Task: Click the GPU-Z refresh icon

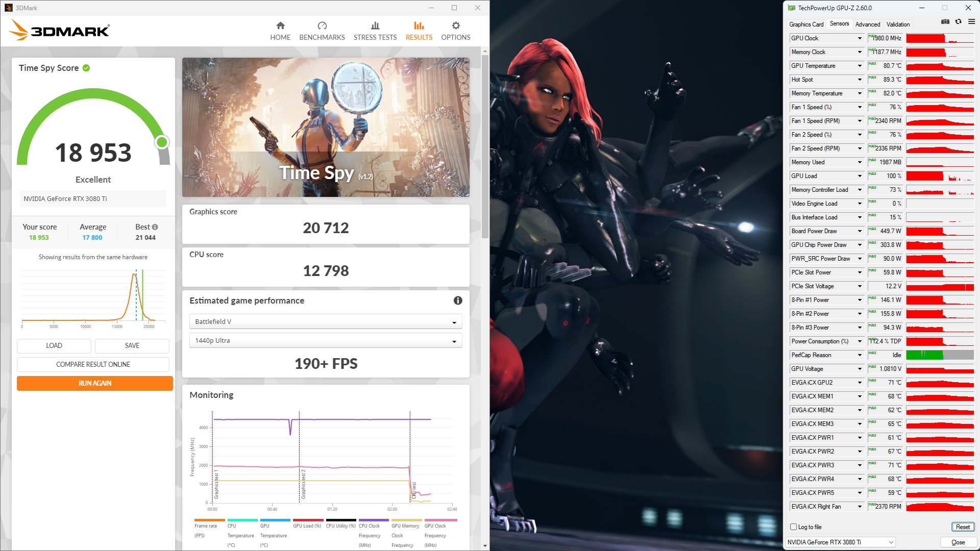Action: pos(959,22)
